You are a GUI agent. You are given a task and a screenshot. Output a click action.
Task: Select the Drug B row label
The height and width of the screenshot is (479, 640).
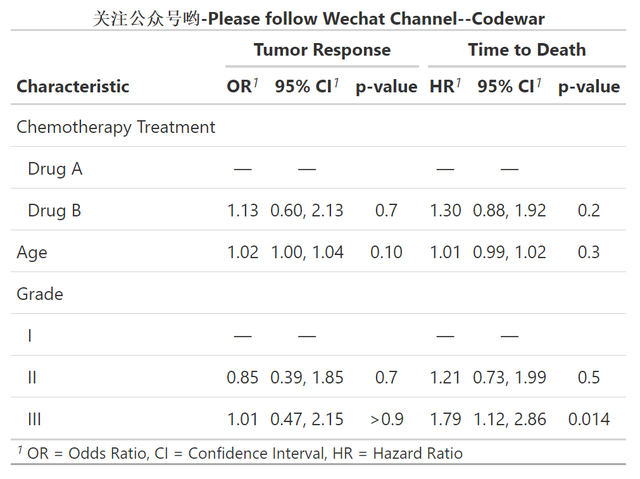point(55,211)
